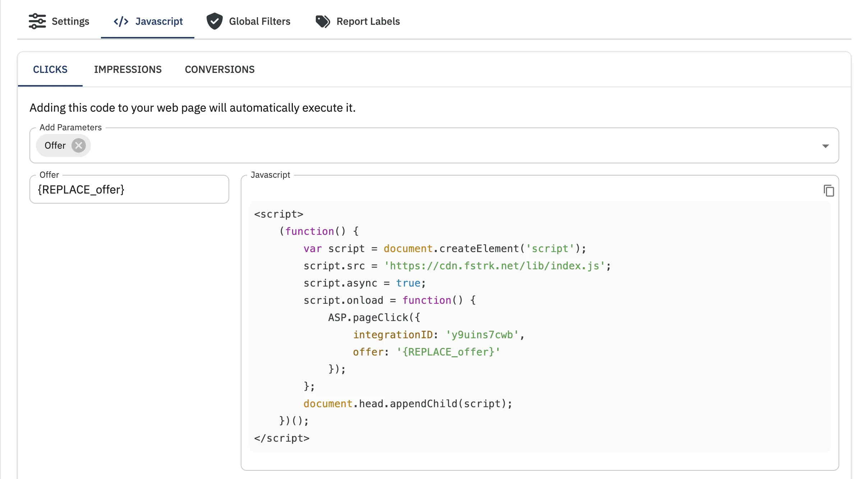Click the {REPLACE_offer} text field

(x=129, y=189)
